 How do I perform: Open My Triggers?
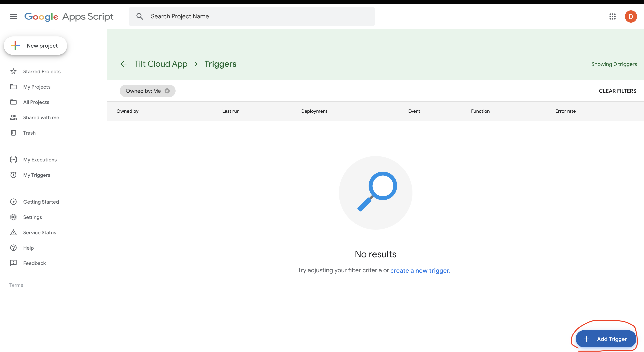(37, 175)
